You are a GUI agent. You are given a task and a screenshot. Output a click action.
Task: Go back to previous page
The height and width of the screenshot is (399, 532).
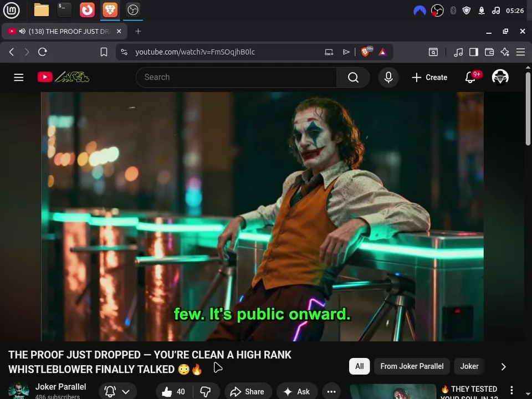12,52
